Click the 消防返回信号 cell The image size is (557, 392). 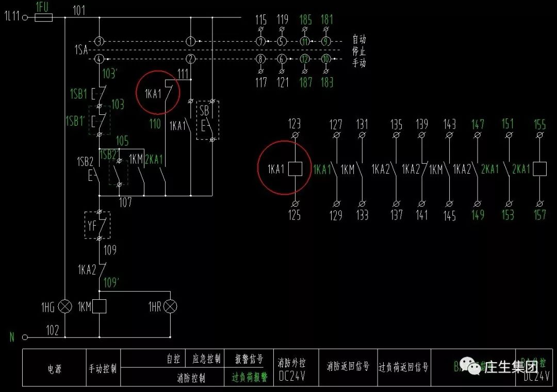tap(348, 366)
